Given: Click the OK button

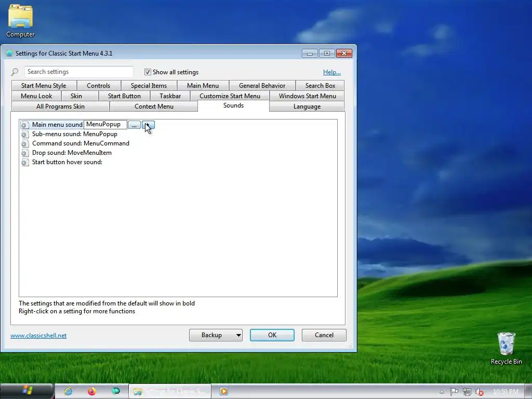Looking at the screenshot, I should [272, 335].
